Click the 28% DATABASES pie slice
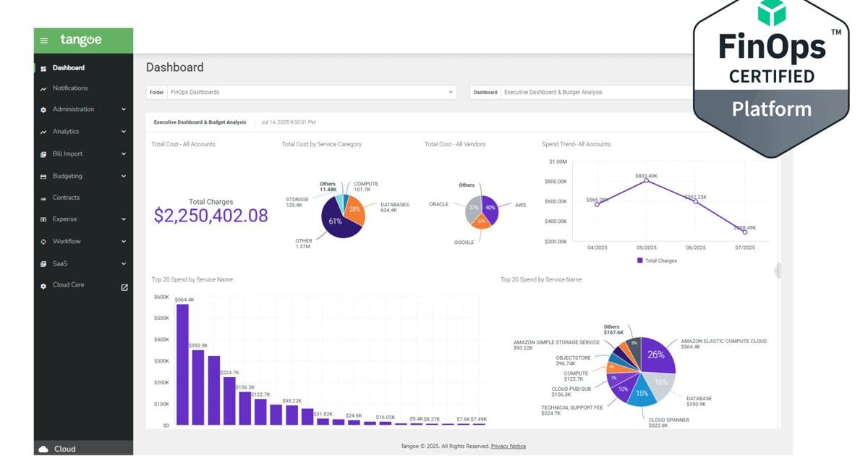Screen dimensions: 868x456 (x=355, y=210)
